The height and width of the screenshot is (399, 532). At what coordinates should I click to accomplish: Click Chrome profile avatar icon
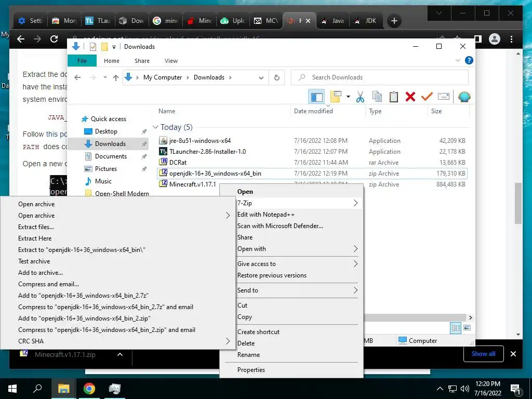495,39
